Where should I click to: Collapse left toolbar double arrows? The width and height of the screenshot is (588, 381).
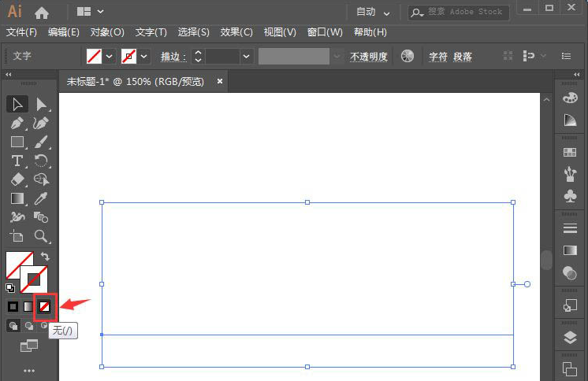[x=8, y=75]
